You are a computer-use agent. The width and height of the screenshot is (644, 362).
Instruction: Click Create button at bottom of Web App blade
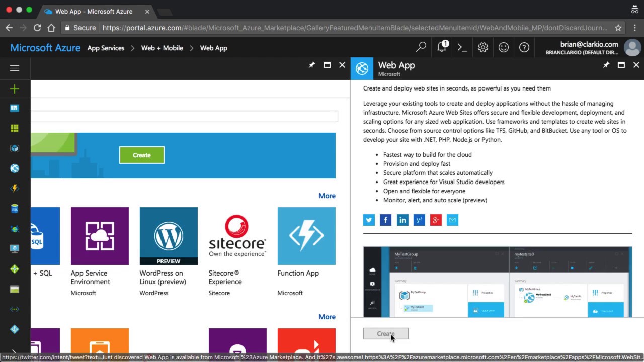(386, 333)
